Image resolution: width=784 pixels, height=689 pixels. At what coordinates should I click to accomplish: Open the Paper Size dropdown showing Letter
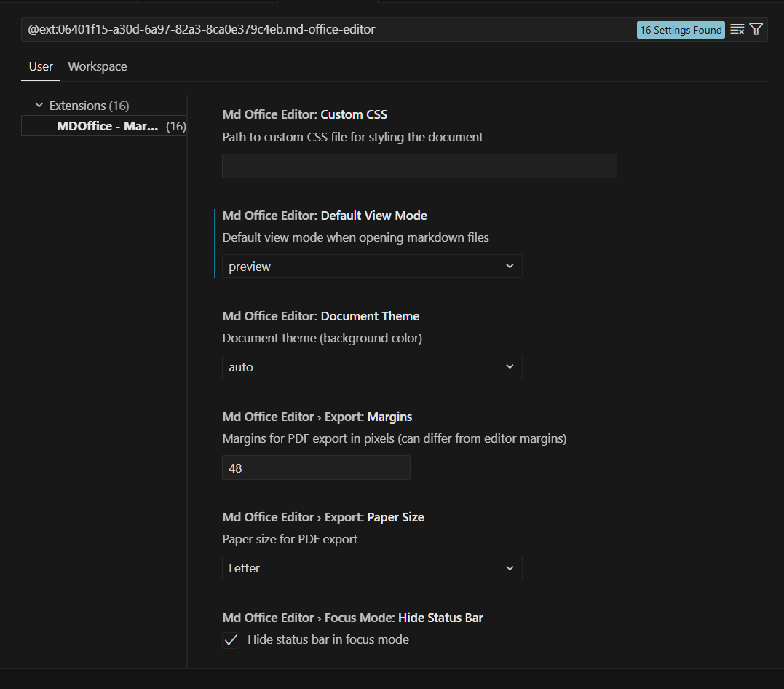(371, 568)
